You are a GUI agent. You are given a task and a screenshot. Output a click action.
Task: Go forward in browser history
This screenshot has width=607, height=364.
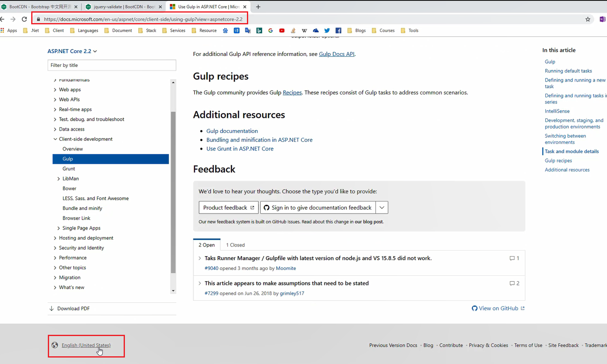(13, 19)
